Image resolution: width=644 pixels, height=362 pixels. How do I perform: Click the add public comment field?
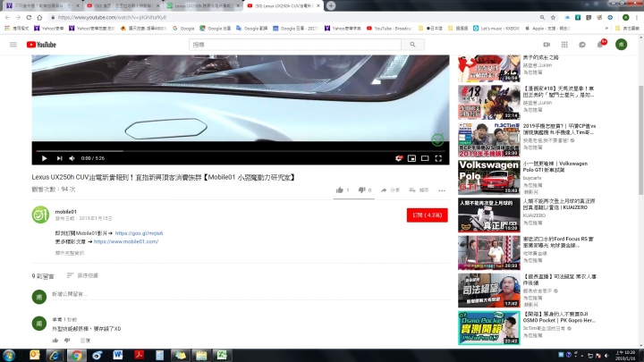250,294
